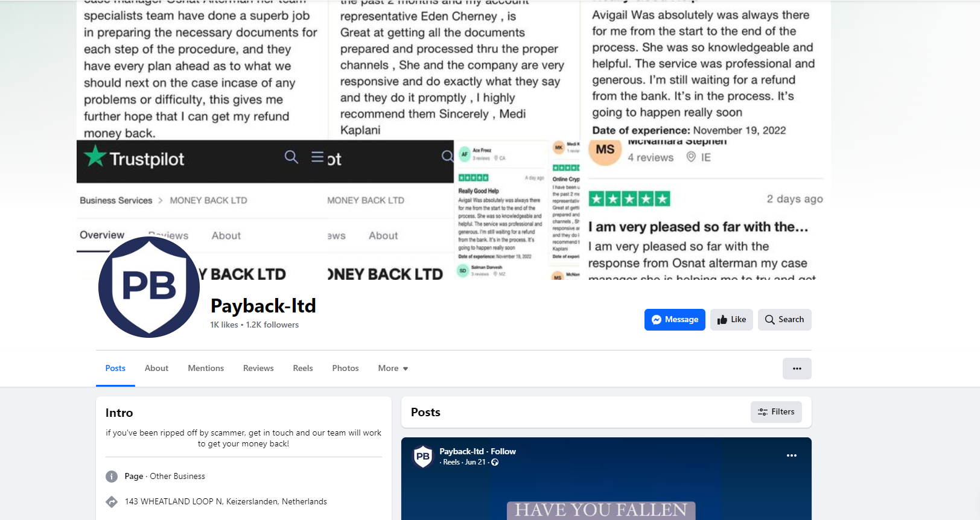Screen dimensions: 980x520
Task: Open page Search with magnifier icon
Action: tap(784, 320)
